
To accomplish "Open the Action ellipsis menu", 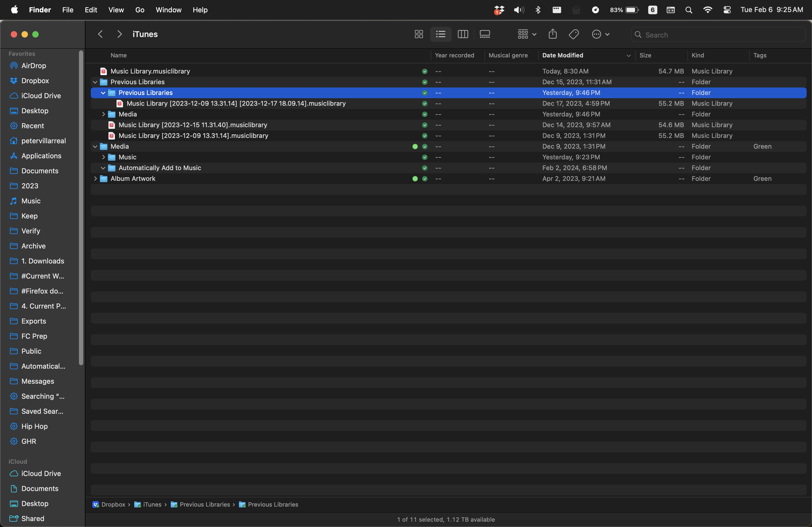I will [600, 34].
